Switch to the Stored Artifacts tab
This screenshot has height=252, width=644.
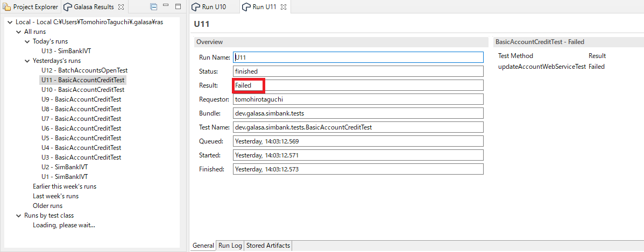[268, 246]
